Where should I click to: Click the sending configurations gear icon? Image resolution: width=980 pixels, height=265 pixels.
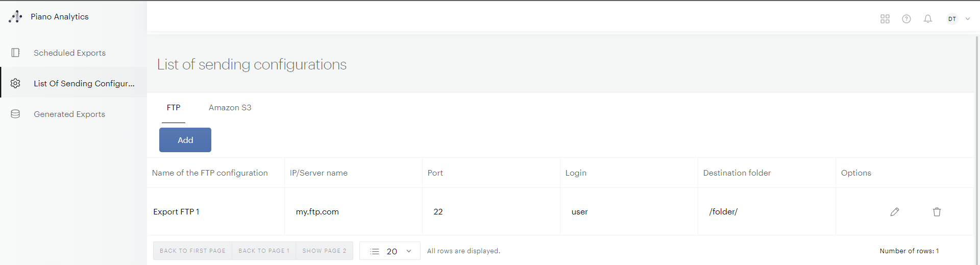(x=15, y=83)
